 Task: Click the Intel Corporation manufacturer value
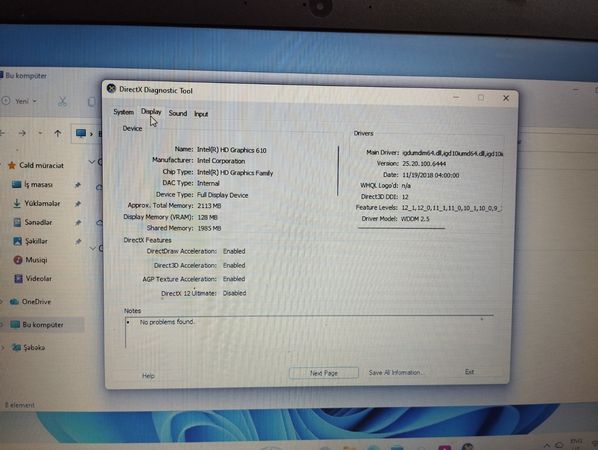pyautogui.click(x=221, y=161)
